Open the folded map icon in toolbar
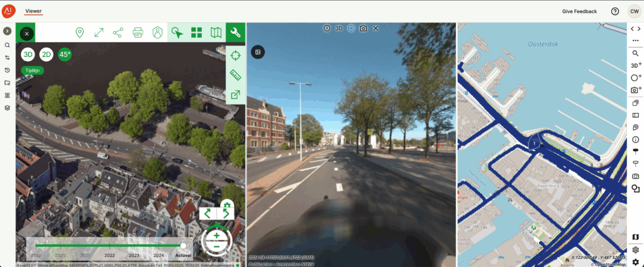 (x=216, y=33)
